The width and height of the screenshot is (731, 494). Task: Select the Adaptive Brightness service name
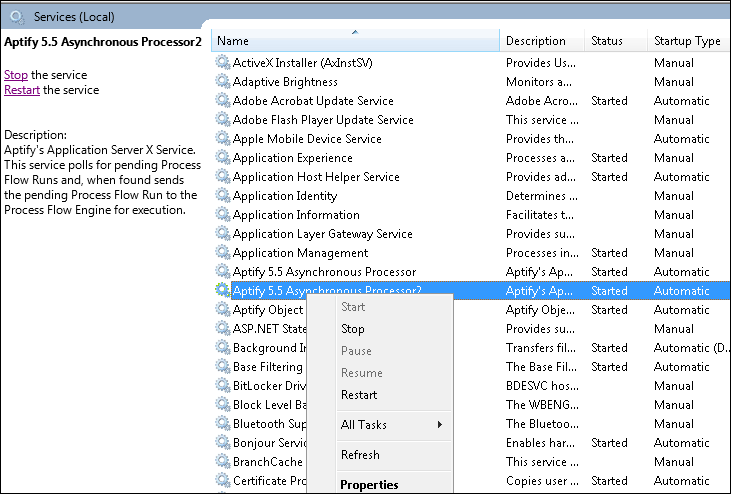pos(285,82)
